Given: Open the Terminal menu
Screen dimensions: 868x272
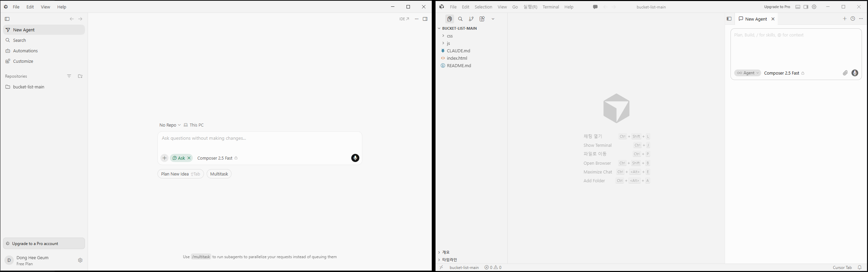Looking at the screenshot, I should [x=550, y=7].
